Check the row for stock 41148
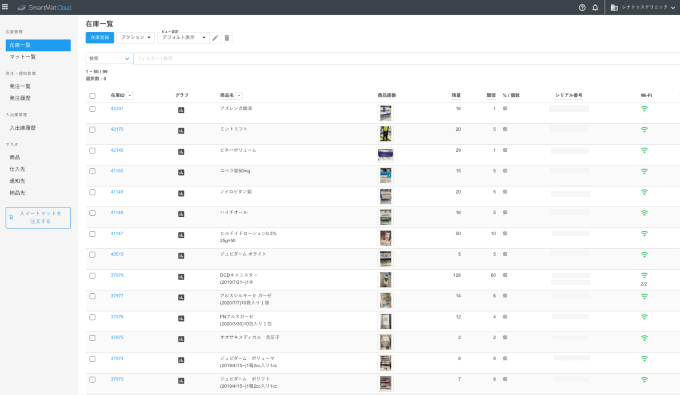This screenshot has height=395, width=680. (x=92, y=213)
